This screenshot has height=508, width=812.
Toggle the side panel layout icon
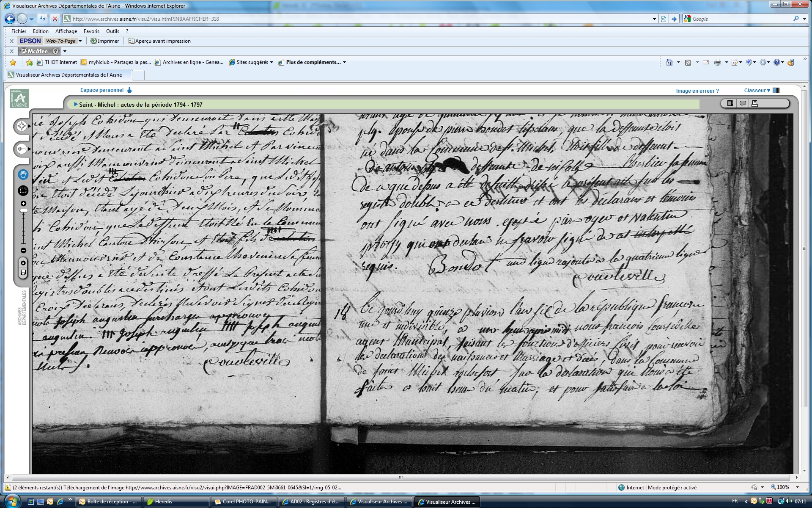(x=730, y=103)
